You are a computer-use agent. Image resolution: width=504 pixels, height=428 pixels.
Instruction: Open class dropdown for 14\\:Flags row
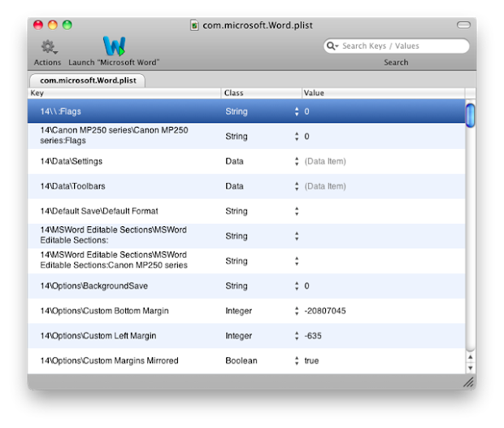point(297,111)
